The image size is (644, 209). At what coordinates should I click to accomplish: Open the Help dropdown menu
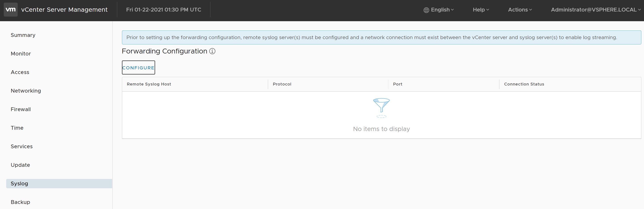point(481,10)
